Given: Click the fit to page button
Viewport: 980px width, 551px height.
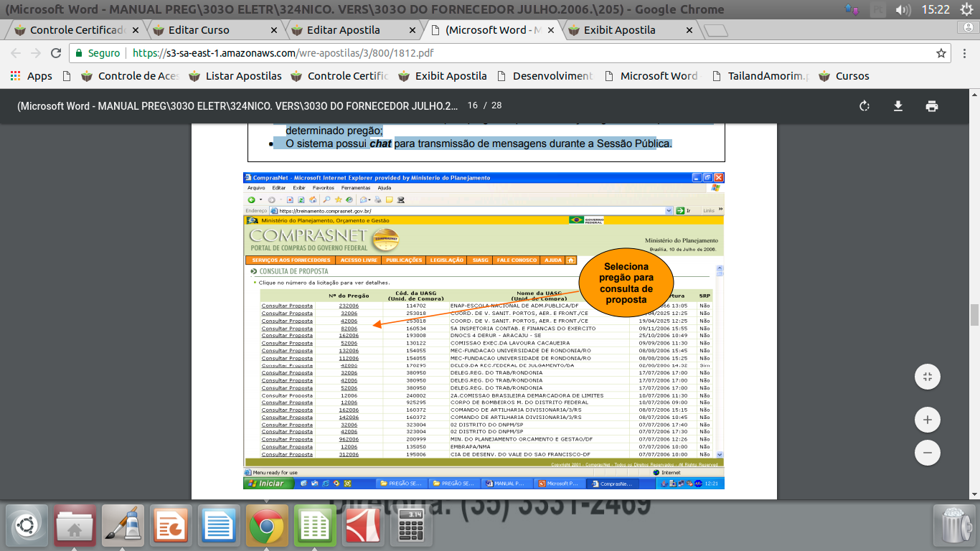Looking at the screenshot, I should (x=928, y=377).
